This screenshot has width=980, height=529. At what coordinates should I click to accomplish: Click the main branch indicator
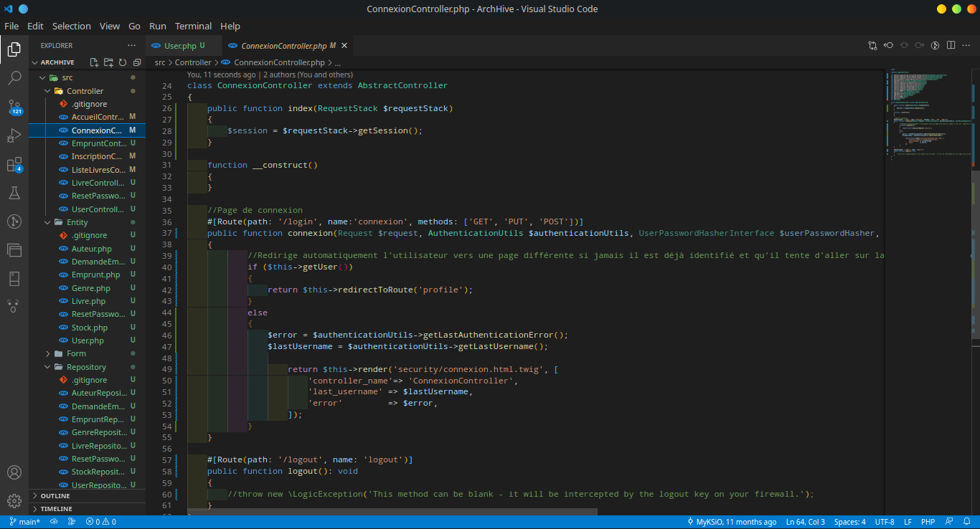point(24,522)
